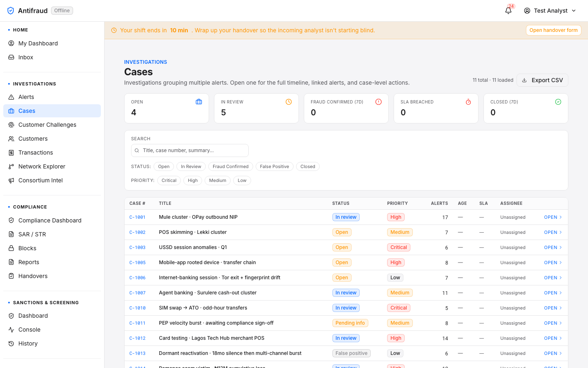Click the stopwatch icon on SLA Breached card
Viewport: 588px width, 368px height.
468,102
